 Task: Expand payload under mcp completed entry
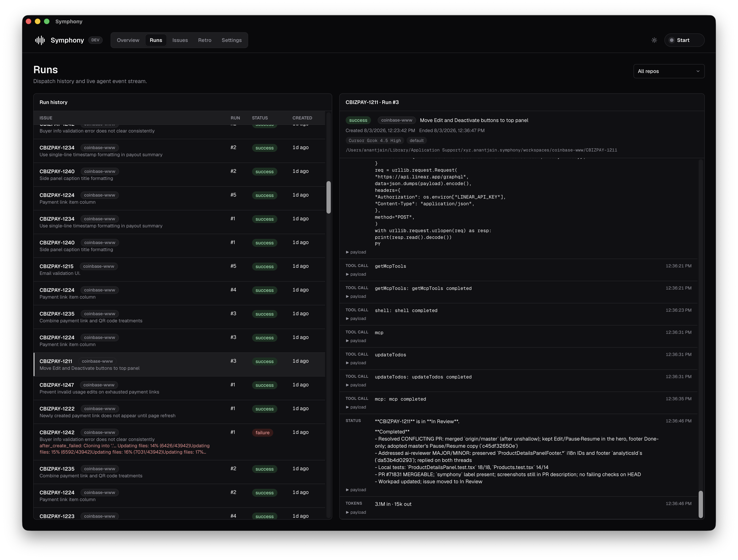[356, 407]
